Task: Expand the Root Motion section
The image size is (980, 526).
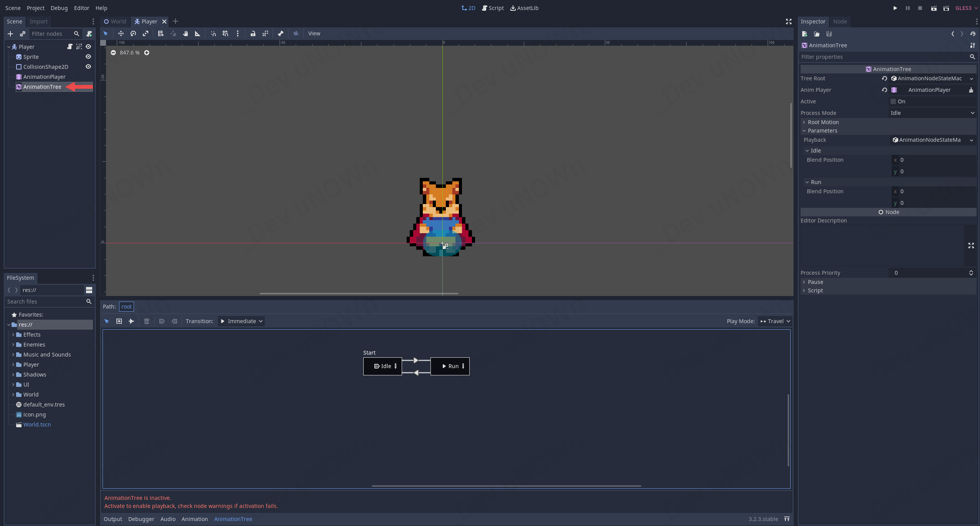Action: pyautogui.click(x=823, y=122)
